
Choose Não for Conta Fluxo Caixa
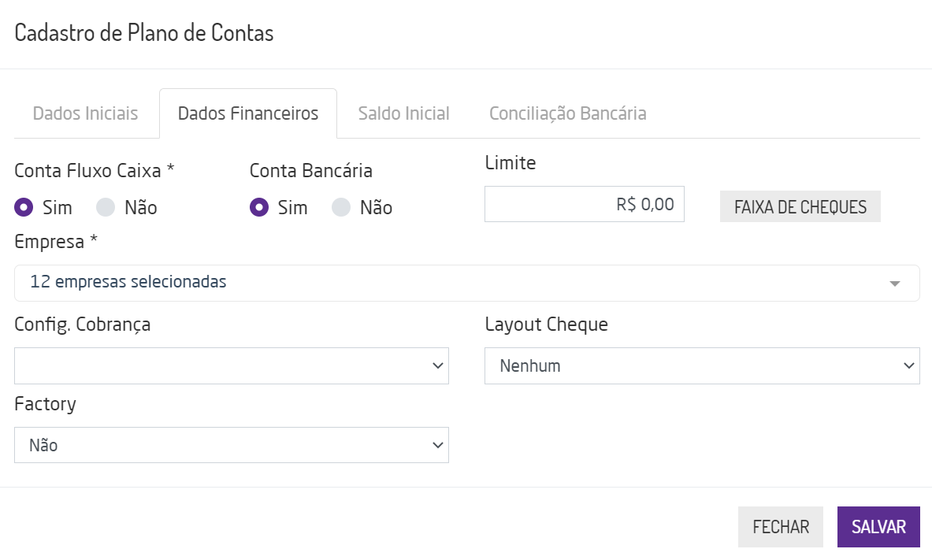click(x=106, y=207)
